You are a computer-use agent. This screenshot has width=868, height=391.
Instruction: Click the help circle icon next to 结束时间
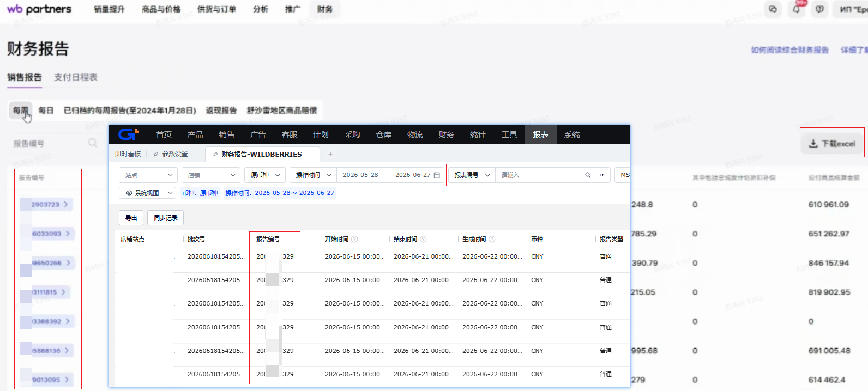tap(423, 239)
